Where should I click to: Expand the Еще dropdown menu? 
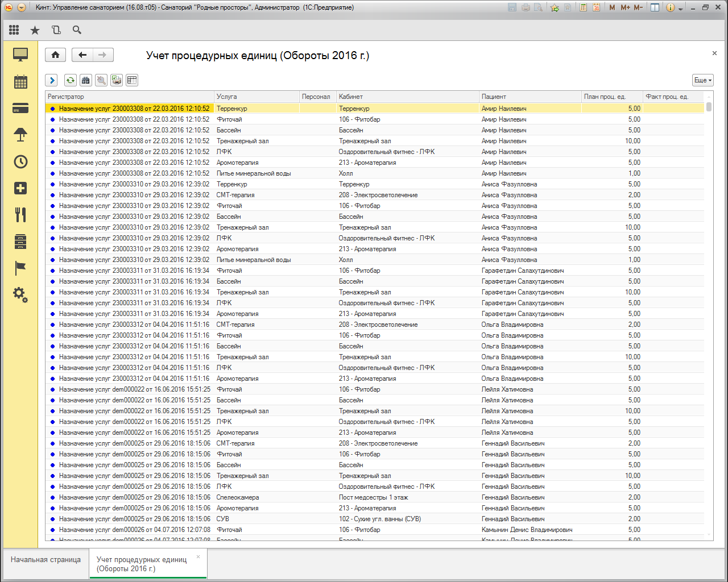click(703, 80)
